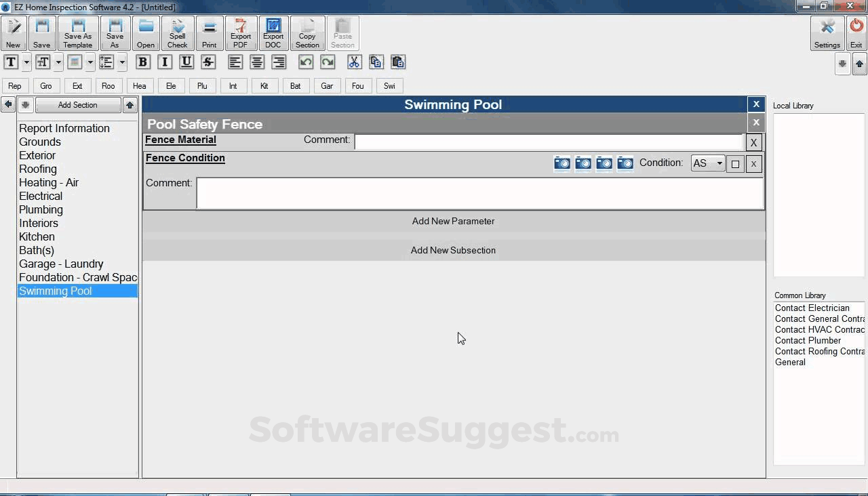Open the font size dropdown arrow
The height and width of the screenshot is (496, 868).
pos(58,62)
